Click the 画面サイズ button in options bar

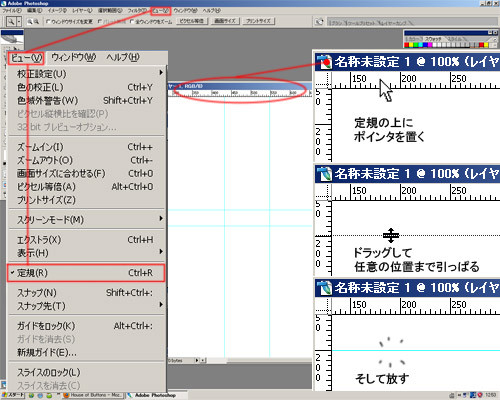click(x=225, y=21)
